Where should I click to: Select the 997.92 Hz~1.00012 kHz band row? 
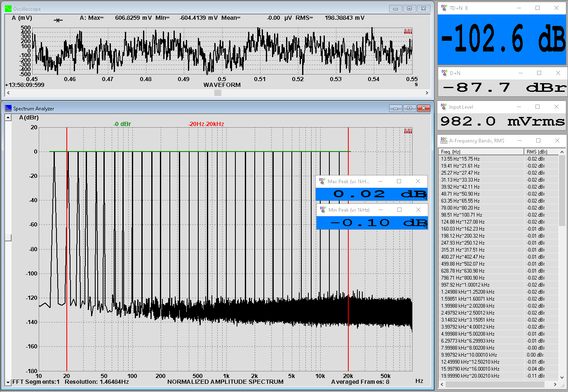coord(499,285)
